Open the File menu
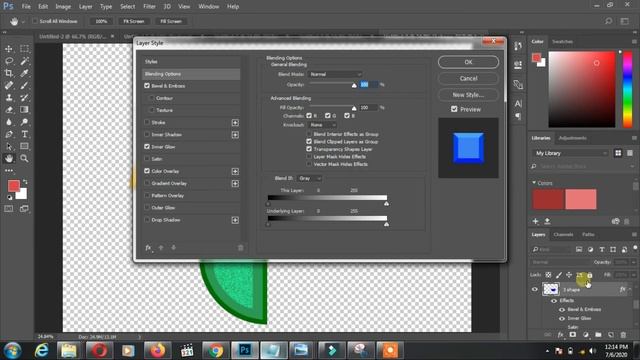 click(26, 7)
